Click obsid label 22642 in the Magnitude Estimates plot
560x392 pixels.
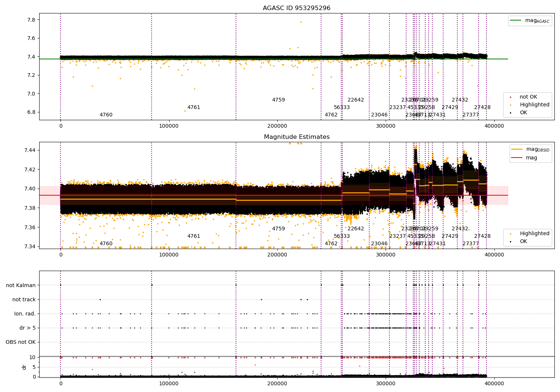(x=356, y=229)
